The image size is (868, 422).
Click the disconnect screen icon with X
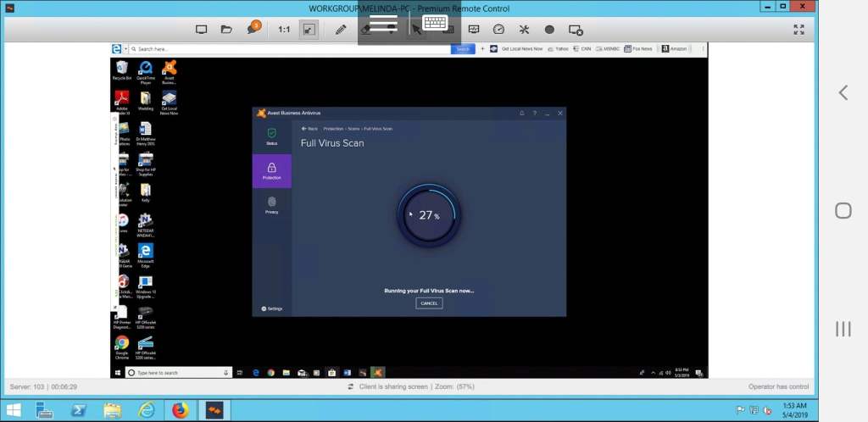(x=576, y=30)
